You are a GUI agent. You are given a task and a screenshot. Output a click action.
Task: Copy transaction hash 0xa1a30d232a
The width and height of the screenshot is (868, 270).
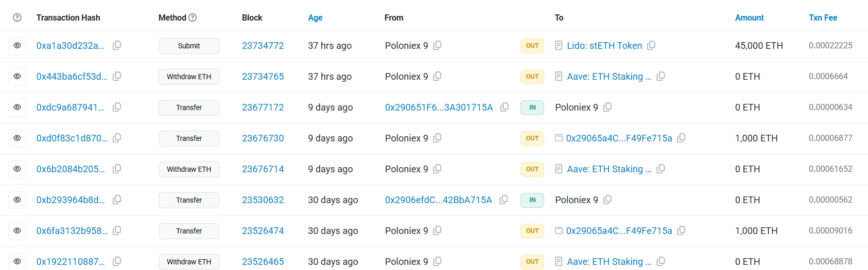tap(117, 45)
